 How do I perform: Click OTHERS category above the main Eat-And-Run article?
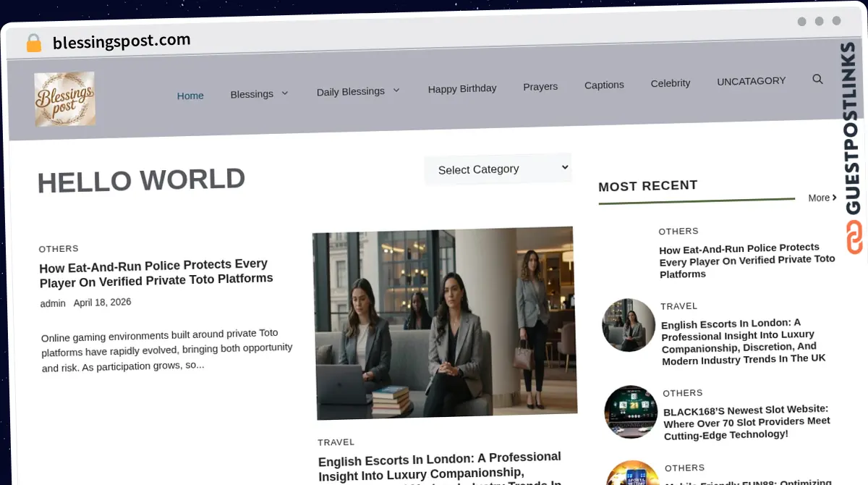pyautogui.click(x=59, y=248)
